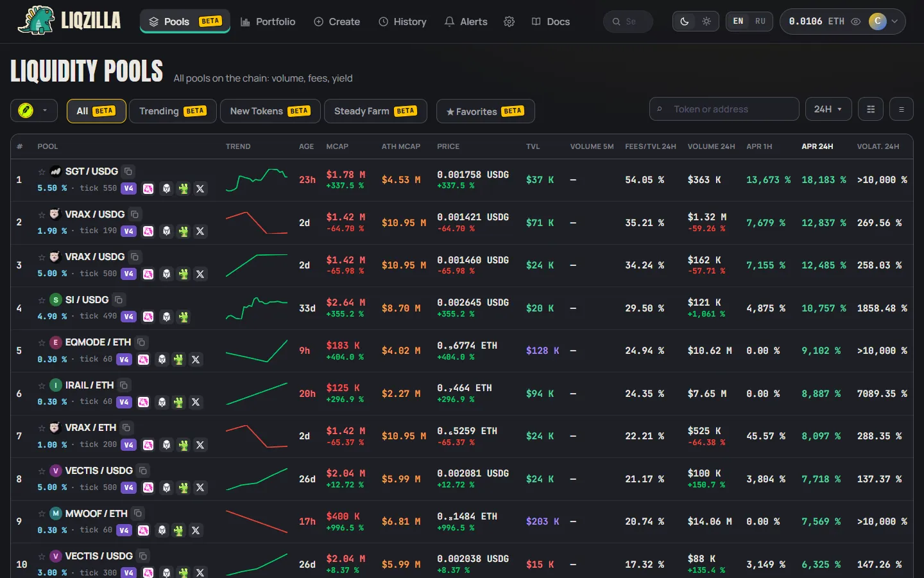Open the X (Twitter) link for EQMODE / ETH
Viewport: 924px width, 578px height.
pyautogui.click(x=196, y=360)
